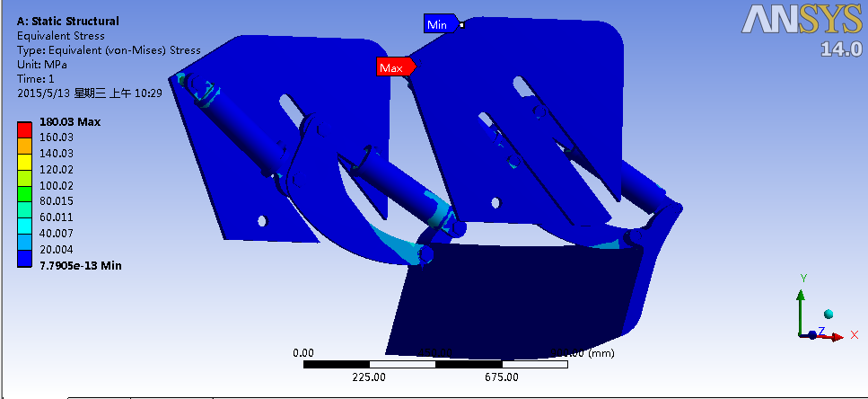The height and width of the screenshot is (399, 868).
Task: Click the cyan isometric view ball
Action: [x=829, y=315]
